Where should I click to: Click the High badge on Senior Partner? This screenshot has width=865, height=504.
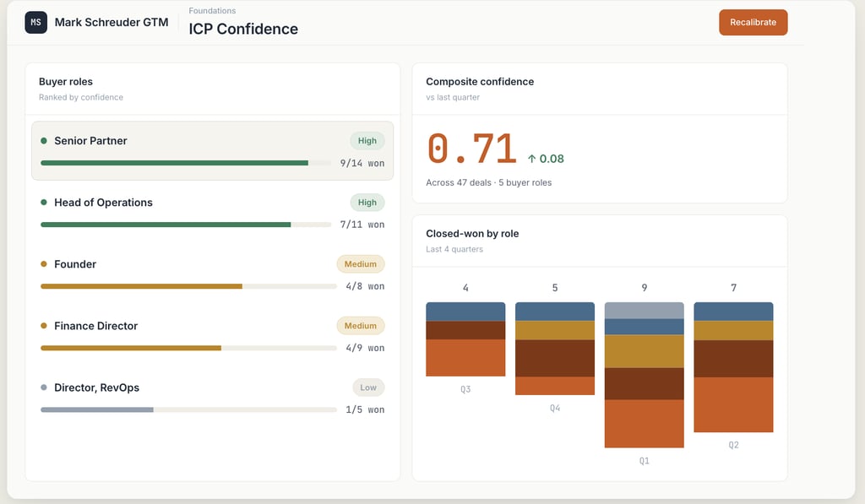coord(367,141)
